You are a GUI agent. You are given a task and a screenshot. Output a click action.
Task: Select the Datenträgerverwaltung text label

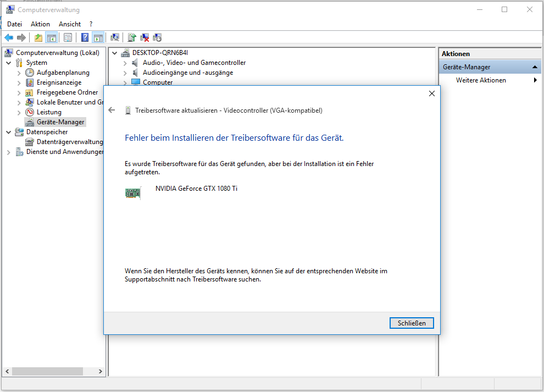70,142
